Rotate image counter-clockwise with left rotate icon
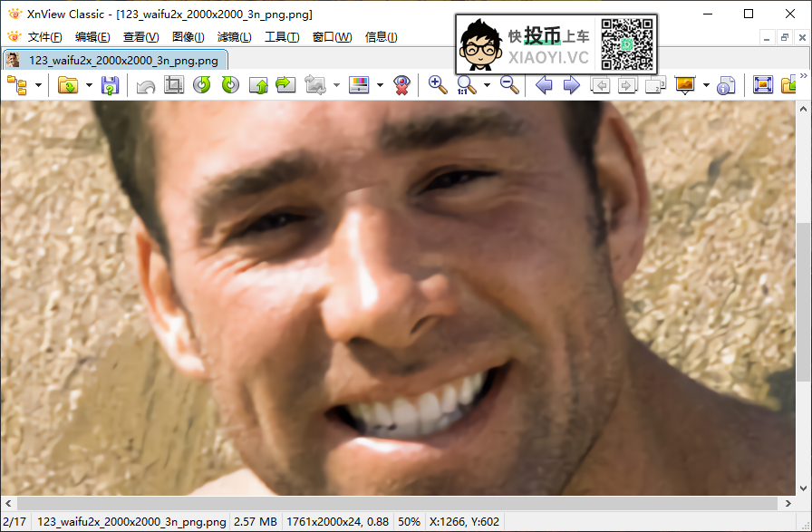This screenshot has width=812, height=532. (202, 84)
